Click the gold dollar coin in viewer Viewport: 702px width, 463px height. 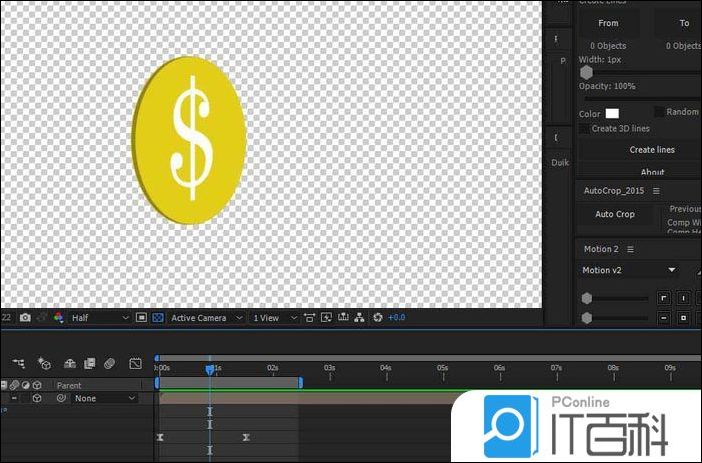coord(189,140)
